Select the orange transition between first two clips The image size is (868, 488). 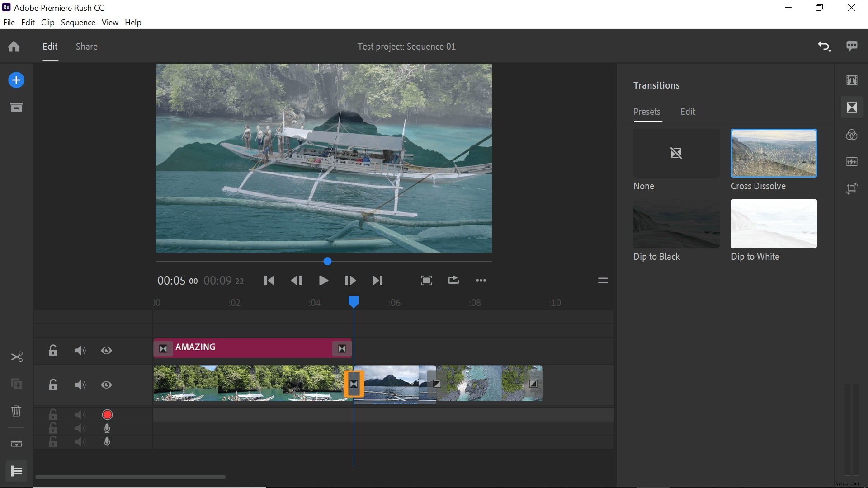point(354,384)
